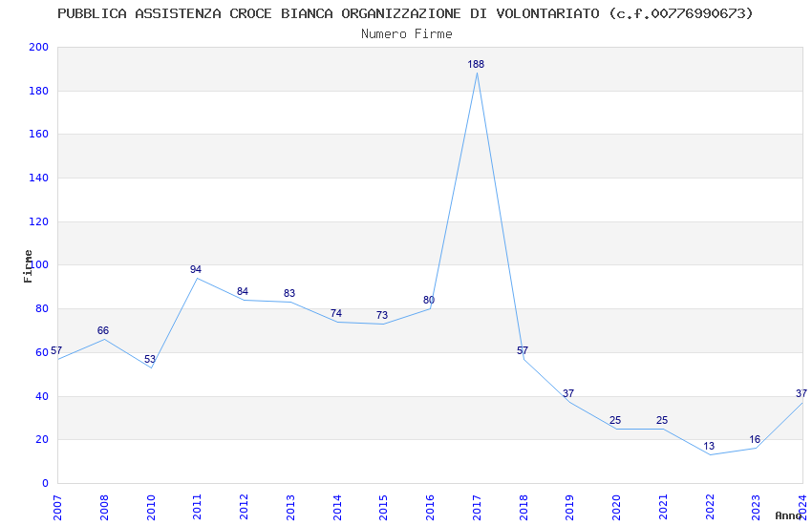Click the Anno axis title

point(788,515)
